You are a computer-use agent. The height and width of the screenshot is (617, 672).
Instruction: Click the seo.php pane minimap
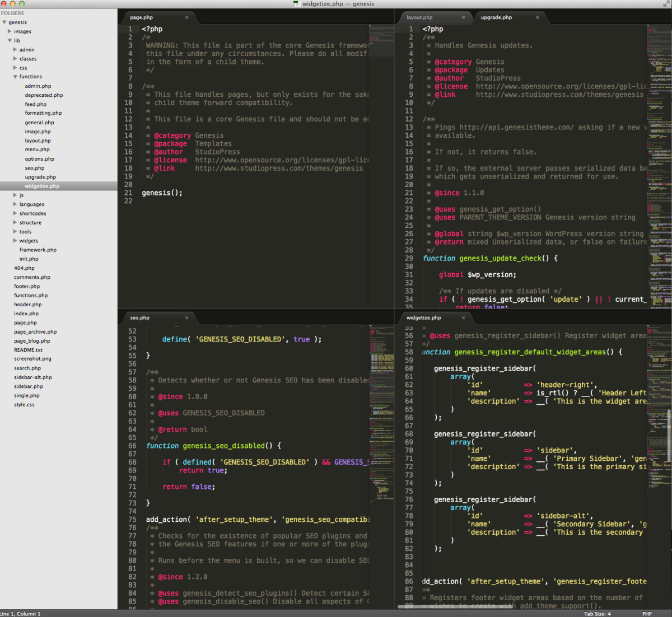click(381, 466)
